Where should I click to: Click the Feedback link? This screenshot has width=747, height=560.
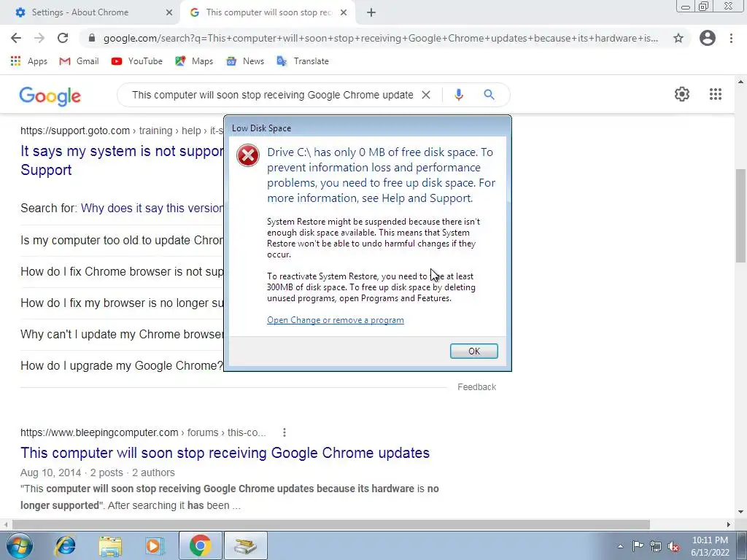(477, 387)
